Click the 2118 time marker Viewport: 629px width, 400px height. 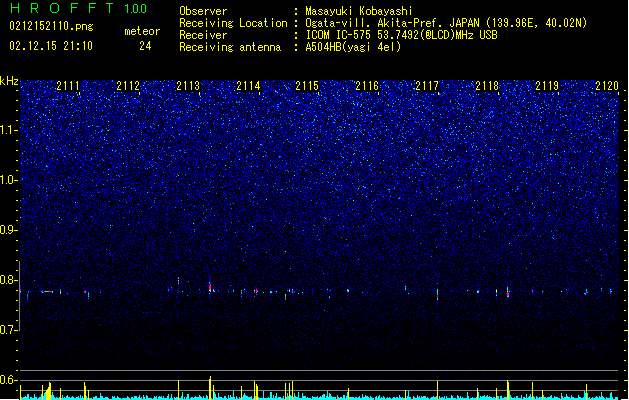click(487, 86)
